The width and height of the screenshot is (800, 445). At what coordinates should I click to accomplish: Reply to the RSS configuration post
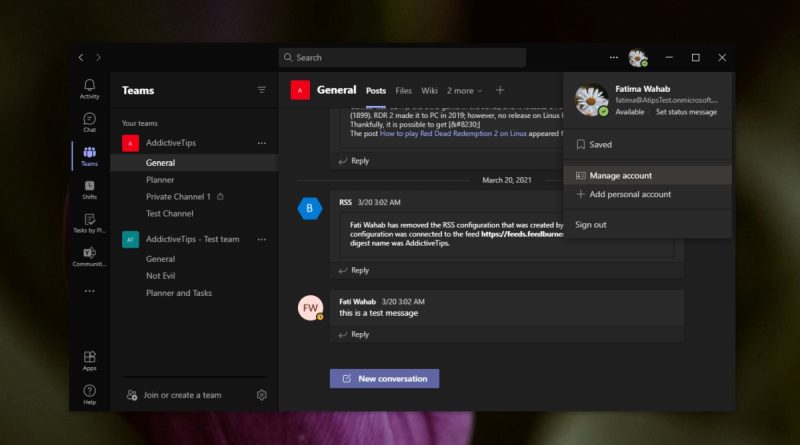point(354,270)
